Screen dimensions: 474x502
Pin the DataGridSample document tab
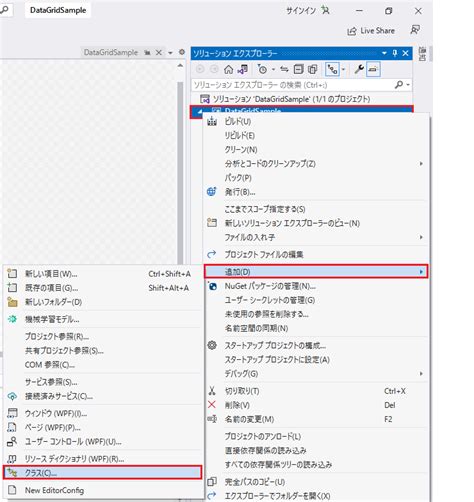[147, 53]
